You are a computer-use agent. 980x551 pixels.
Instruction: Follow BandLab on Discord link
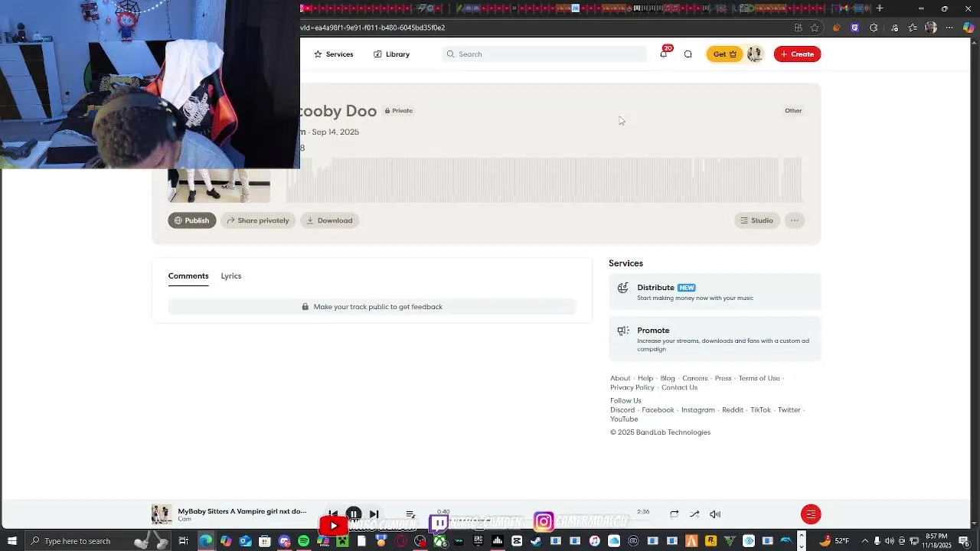tap(622, 410)
